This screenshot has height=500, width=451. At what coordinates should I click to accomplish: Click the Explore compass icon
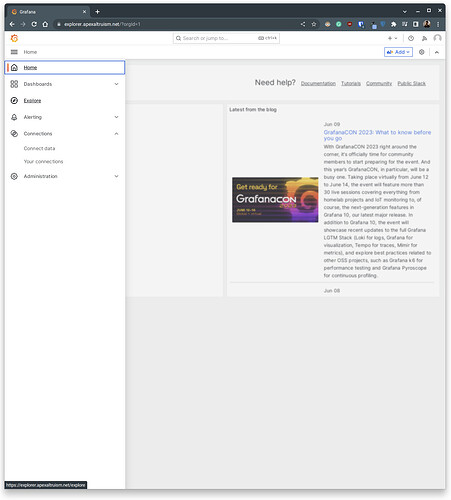14,101
